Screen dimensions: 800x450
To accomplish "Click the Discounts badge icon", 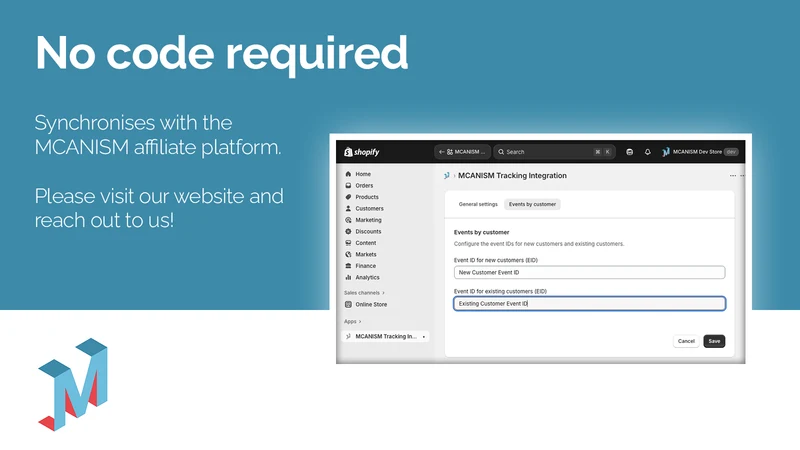I will [x=348, y=232].
